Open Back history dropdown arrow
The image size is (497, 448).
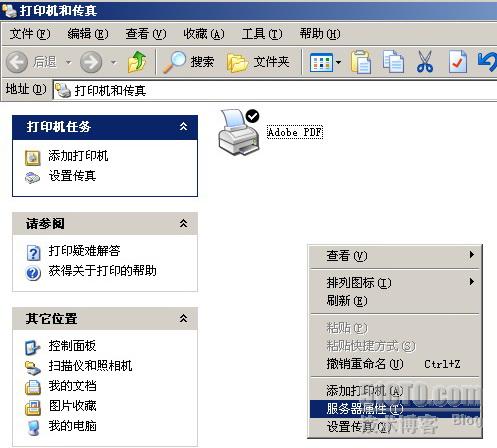pyautogui.click(x=68, y=62)
